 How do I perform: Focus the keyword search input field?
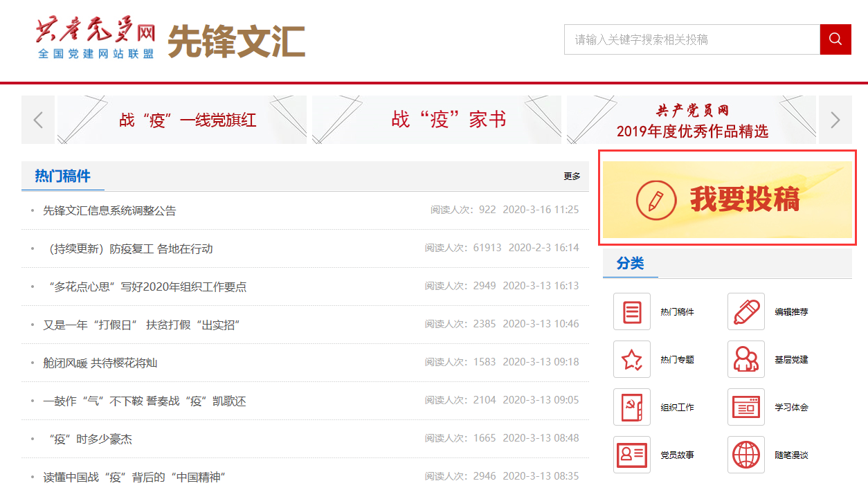click(x=691, y=39)
